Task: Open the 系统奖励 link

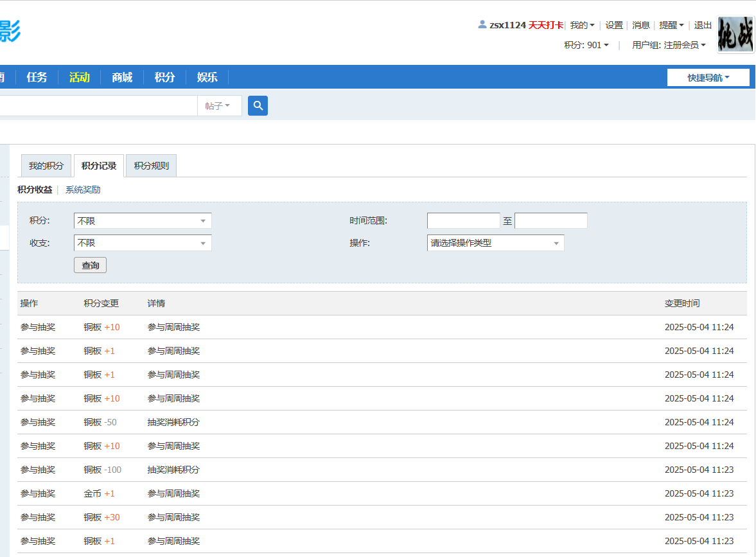Action: click(x=84, y=190)
